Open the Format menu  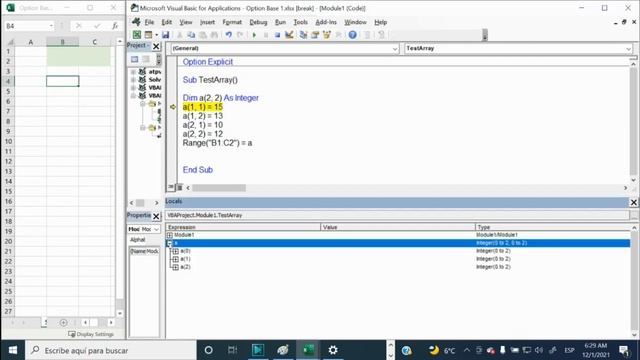232,22
